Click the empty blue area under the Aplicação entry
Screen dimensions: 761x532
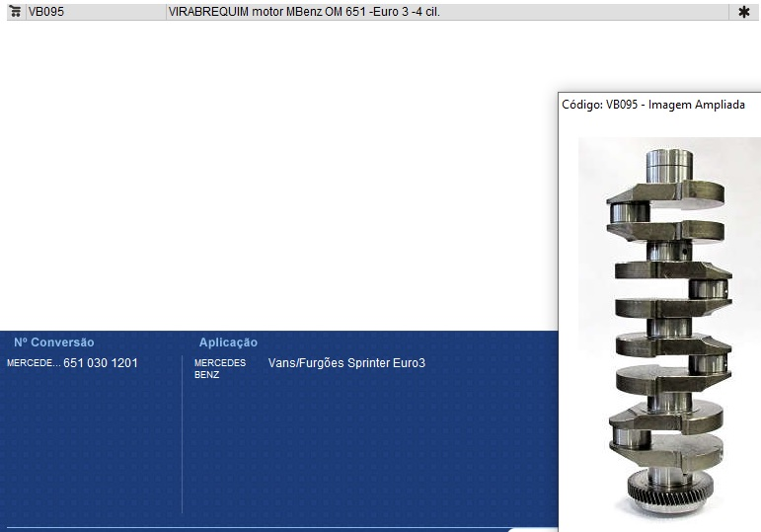(x=365, y=444)
